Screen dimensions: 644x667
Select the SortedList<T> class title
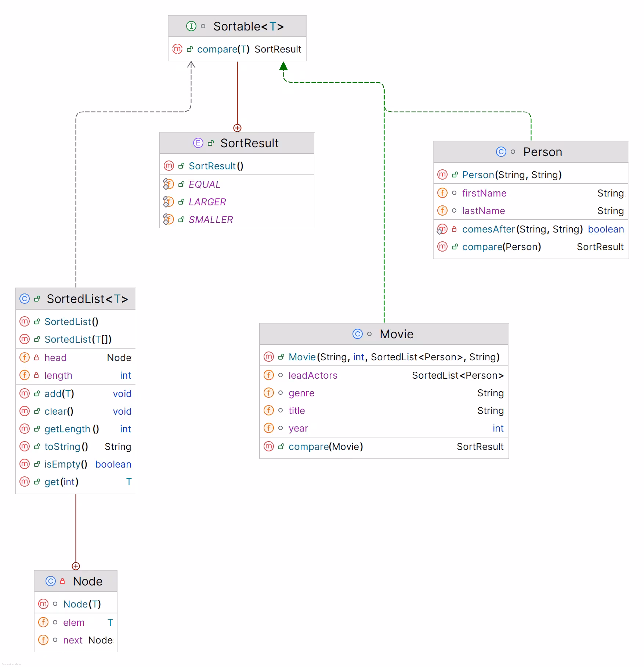tap(87, 299)
